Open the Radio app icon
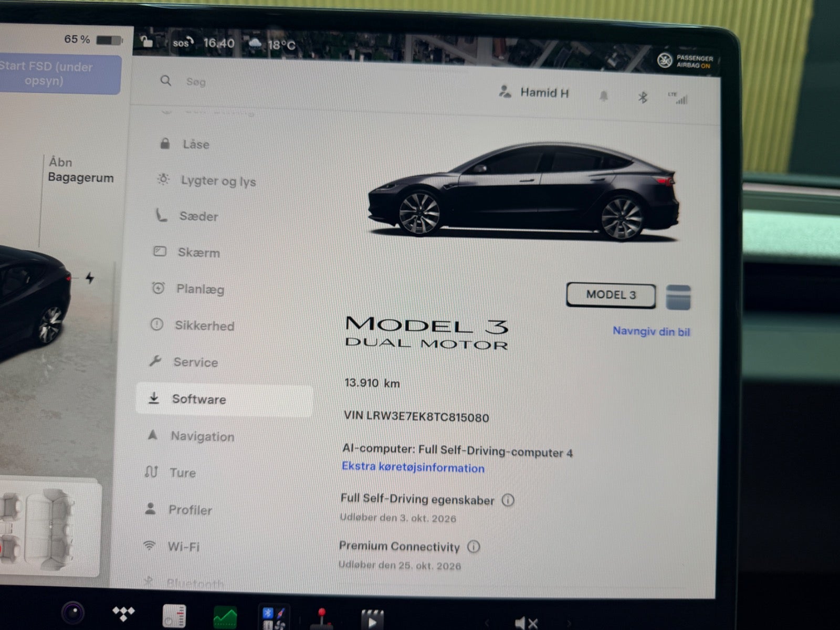The image size is (840, 630). tap(174, 616)
